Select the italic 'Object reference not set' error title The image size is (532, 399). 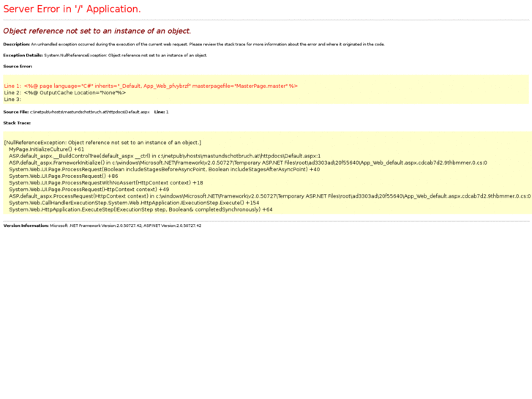(x=97, y=31)
